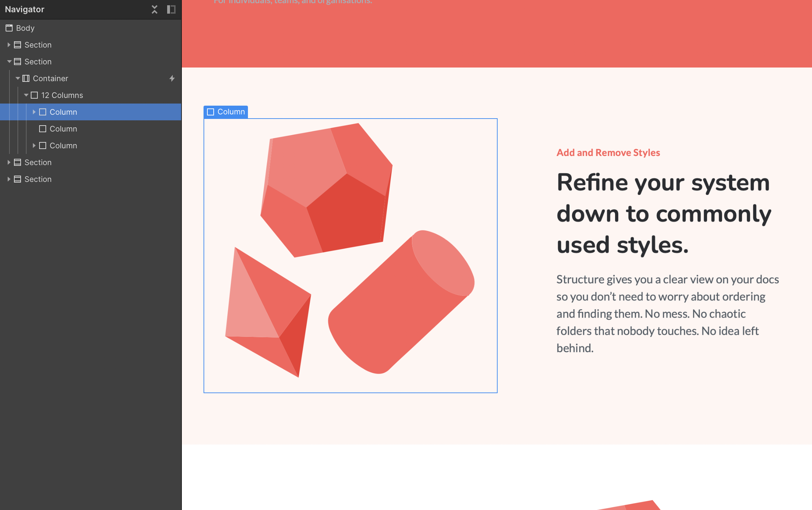Click the first Section element icon

[17, 45]
